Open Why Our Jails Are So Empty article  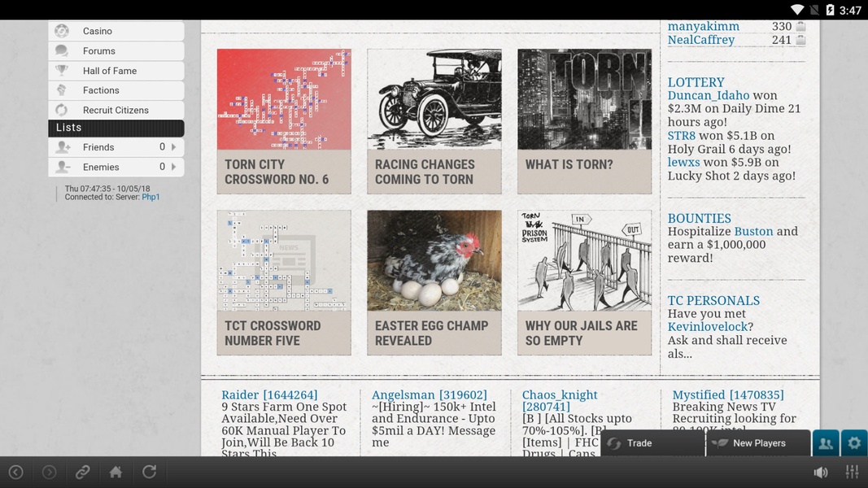[x=585, y=282]
